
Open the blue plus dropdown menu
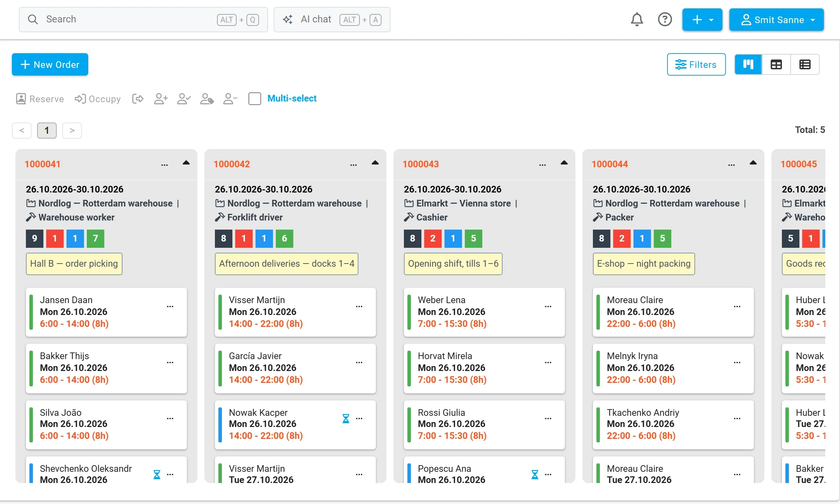point(702,20)
